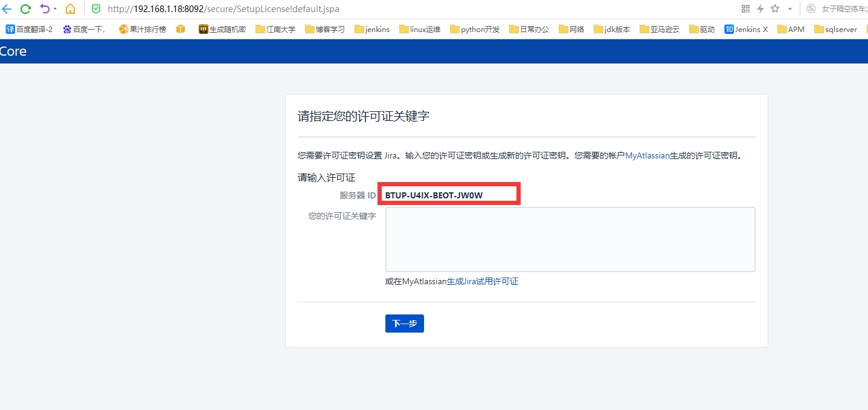Open the 亚马逊云 bookmark folder
Screen dimensions: 868x410
(660, 29)
